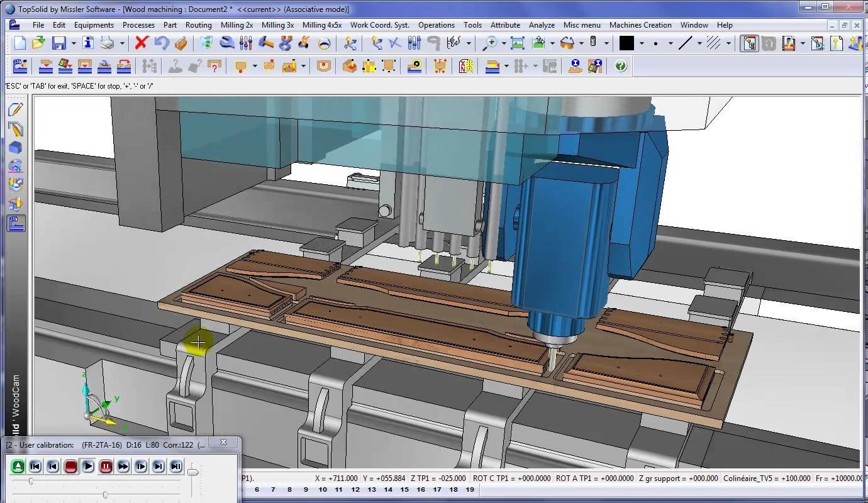Click the upper horizontal slider in the simulation panel

96,481
